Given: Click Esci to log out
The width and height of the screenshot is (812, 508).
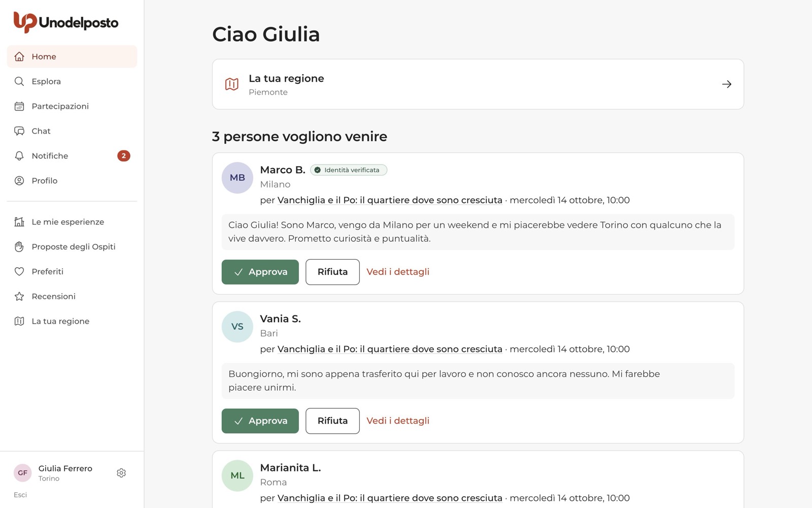Looking at the screenshot, I should coord(20,495).
